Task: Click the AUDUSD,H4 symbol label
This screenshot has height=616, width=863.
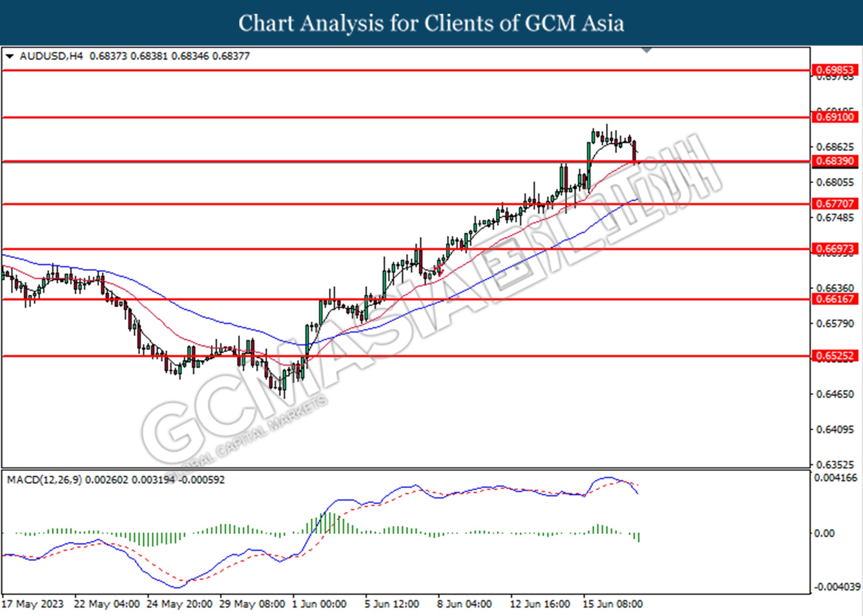Action: point(51,56)
